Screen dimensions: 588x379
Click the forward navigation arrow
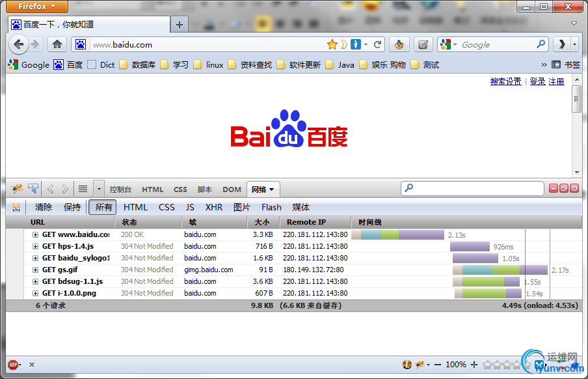coord(35,45)
